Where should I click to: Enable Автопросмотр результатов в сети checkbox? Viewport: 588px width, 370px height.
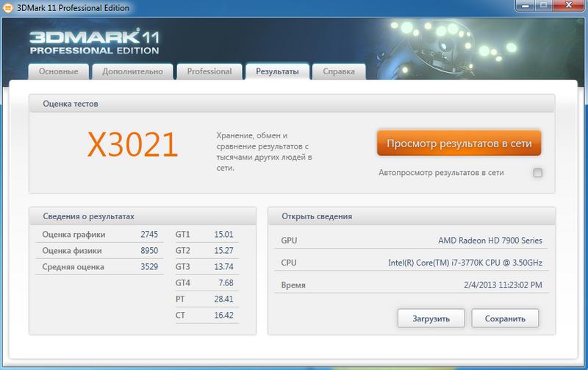538,173
